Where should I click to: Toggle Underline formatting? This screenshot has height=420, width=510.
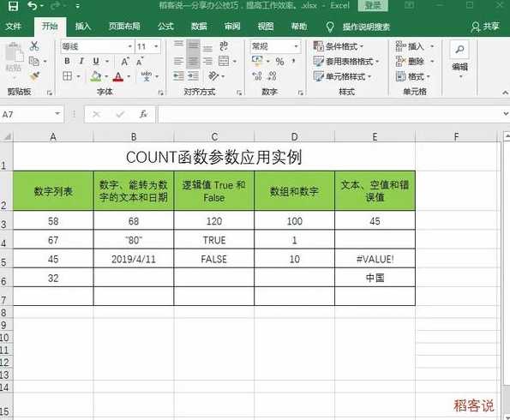pos(96,61)
